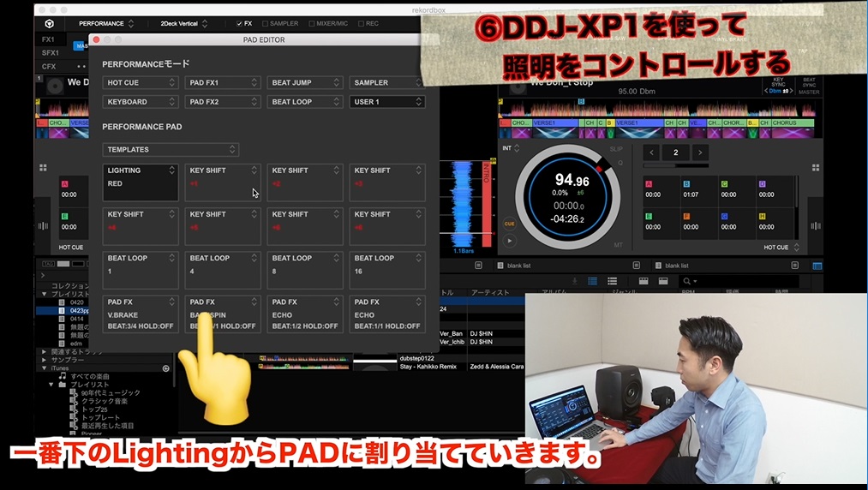The height and width of the screenshot is (490, 868).
Task: Click the rekordbox logo icon at top left
Action: click(x=49, y=24)
